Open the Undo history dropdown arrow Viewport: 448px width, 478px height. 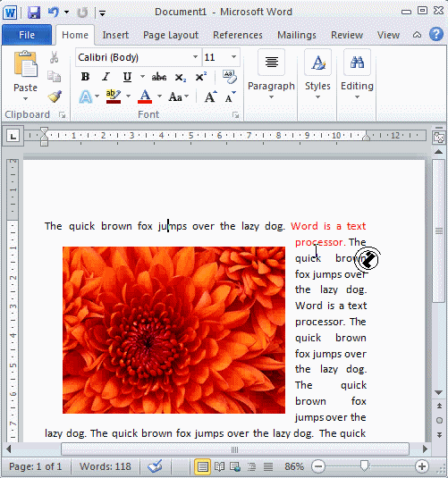click(x=66, y=13)
